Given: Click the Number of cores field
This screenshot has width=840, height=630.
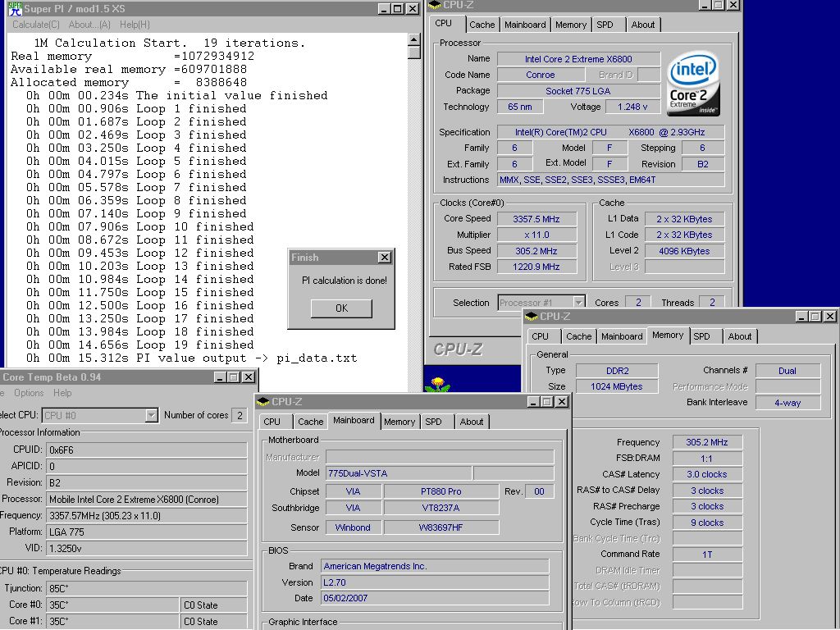Looking at the screenshot, I should [239, 415].
